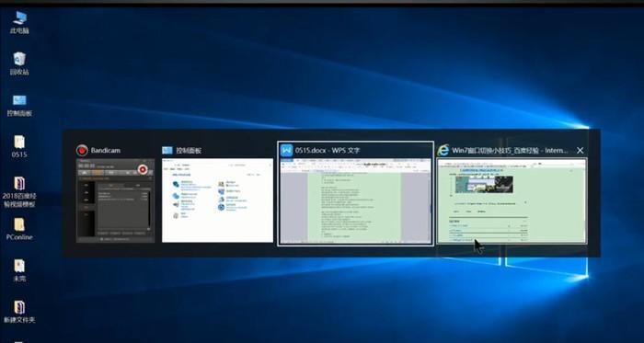Image resolution: width=644 pixels, height=343 pixels.
Task: Switch to the Bandicam window thumbnail
Action: 115,200
